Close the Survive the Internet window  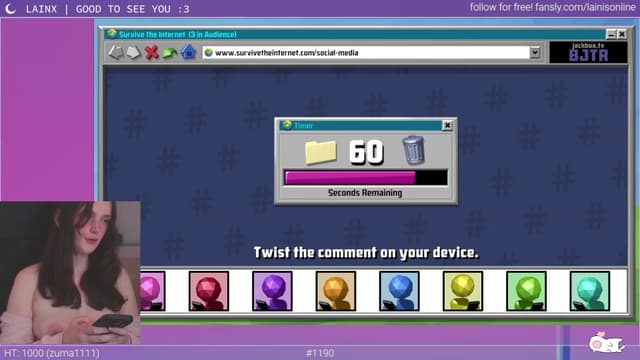(622, 34)
